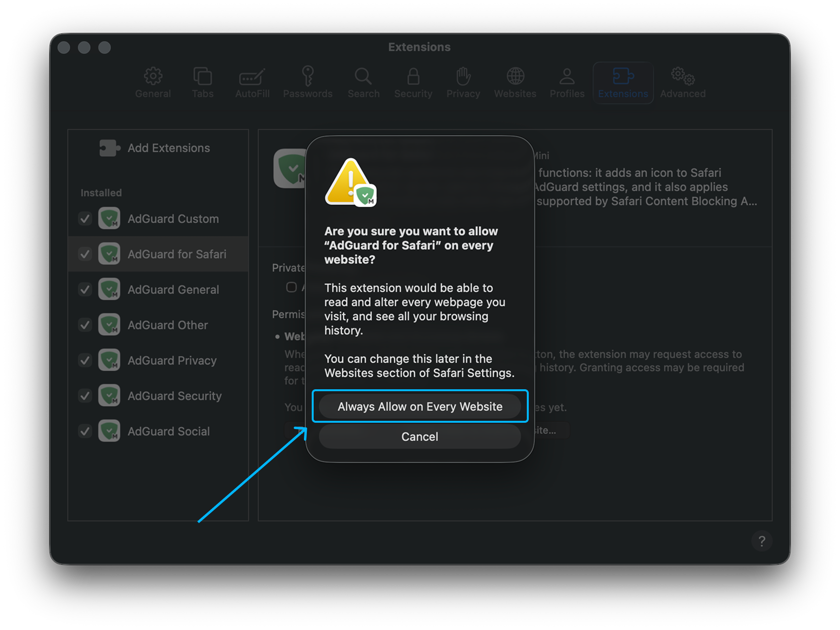Toggle the AdGuard Privacy checkbox
840x630 pixels.
tap(85, 360)
